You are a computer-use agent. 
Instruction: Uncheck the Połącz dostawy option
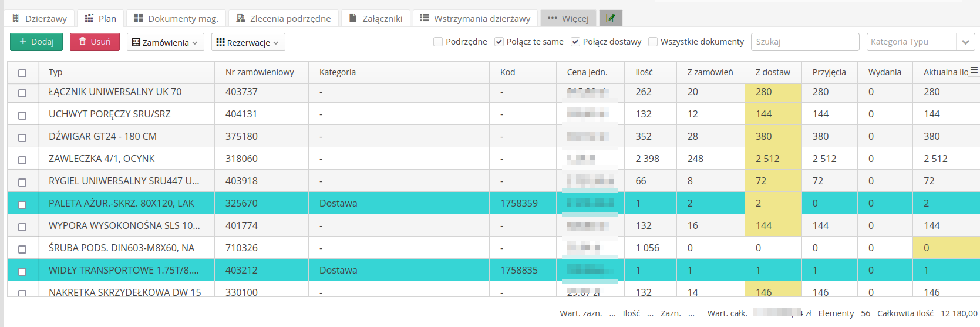(x=575, y=42)
